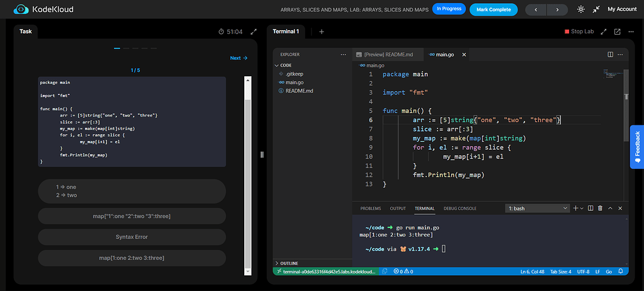Expand the OUTLINE section
The width and height of the screenshot is (644, 291).
pos(290,263)
